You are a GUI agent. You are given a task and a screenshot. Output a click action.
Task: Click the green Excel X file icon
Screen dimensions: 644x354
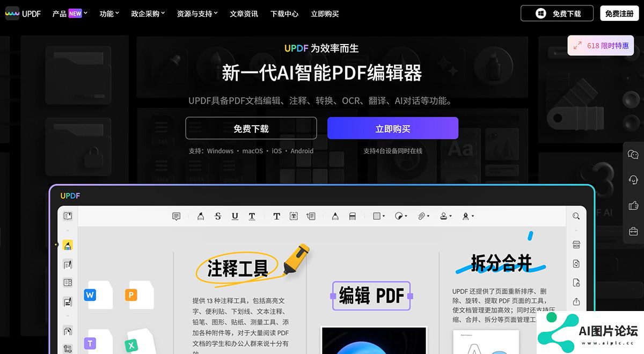pos(131,346)
